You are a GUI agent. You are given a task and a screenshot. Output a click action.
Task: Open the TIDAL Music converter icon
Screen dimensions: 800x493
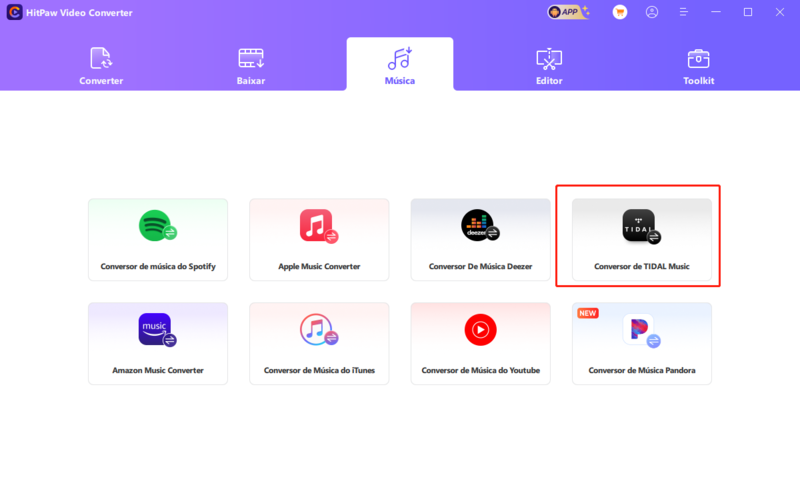pos(641,226)
